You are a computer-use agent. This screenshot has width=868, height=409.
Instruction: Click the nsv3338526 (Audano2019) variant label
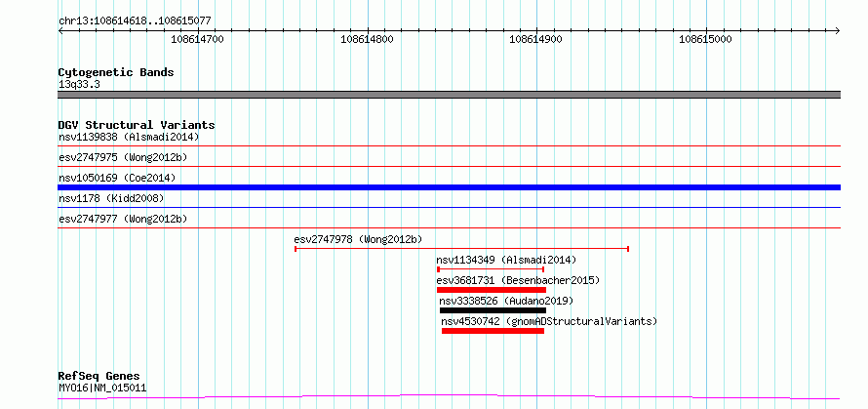[x=506, y=301]
